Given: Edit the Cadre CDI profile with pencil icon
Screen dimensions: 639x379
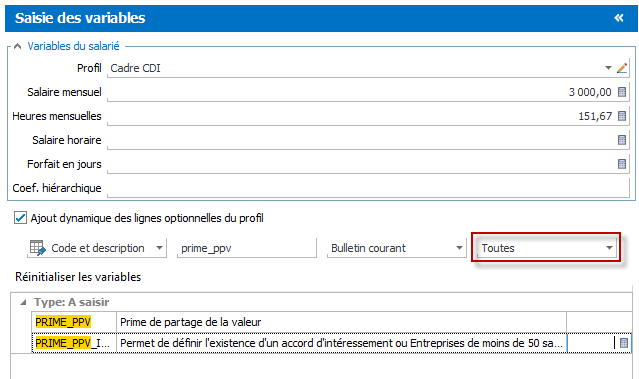Looking at the screenshot, I should coord(622,68).
